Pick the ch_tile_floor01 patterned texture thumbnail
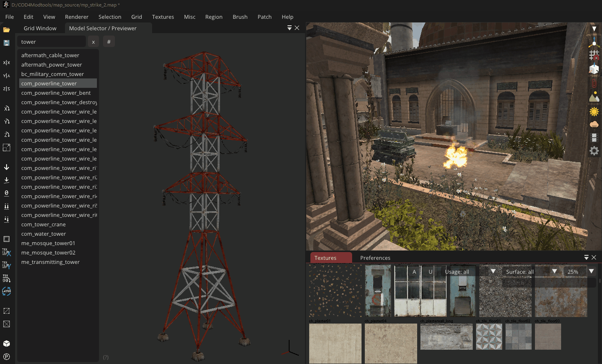The image size is (602, 364). tap(489, 337)
